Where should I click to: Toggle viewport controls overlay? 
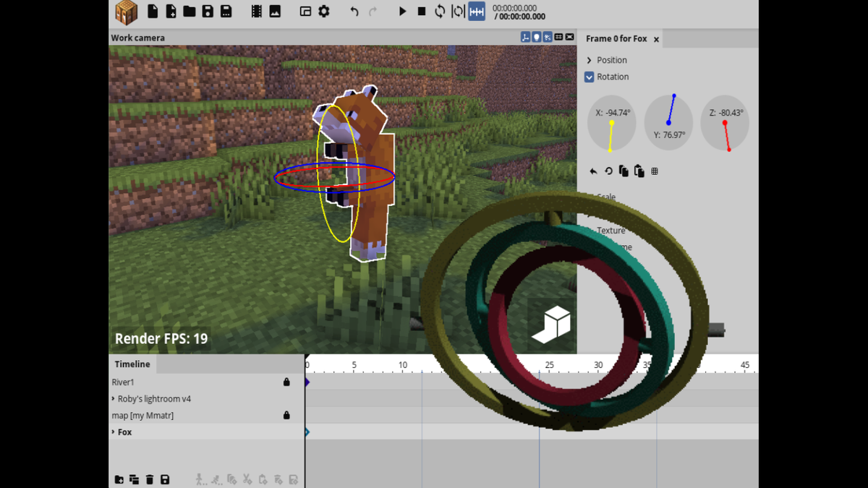525,38
